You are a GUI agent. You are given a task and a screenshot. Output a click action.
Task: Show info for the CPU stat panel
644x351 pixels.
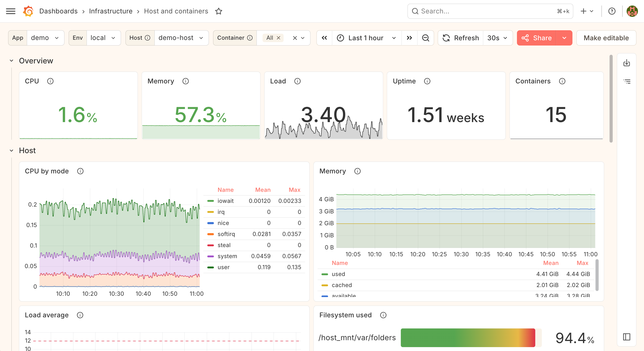click(x=50, y=81)
